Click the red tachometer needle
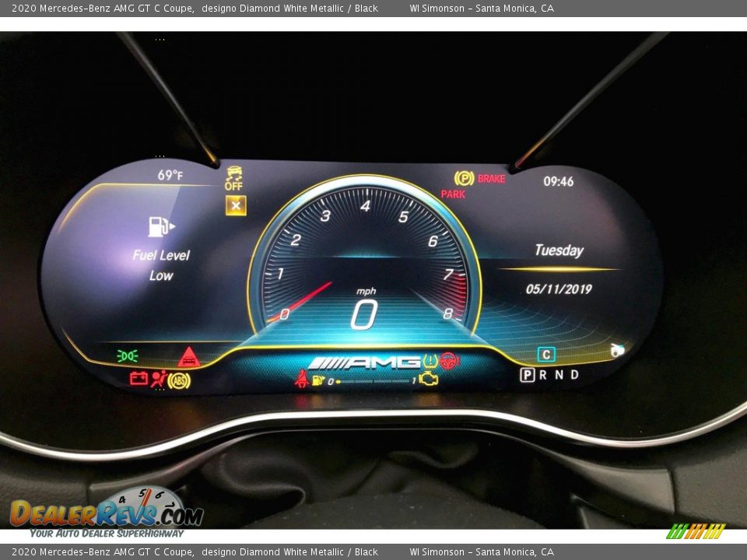Viewport: 747px width, 560px height. click(301, 301)
